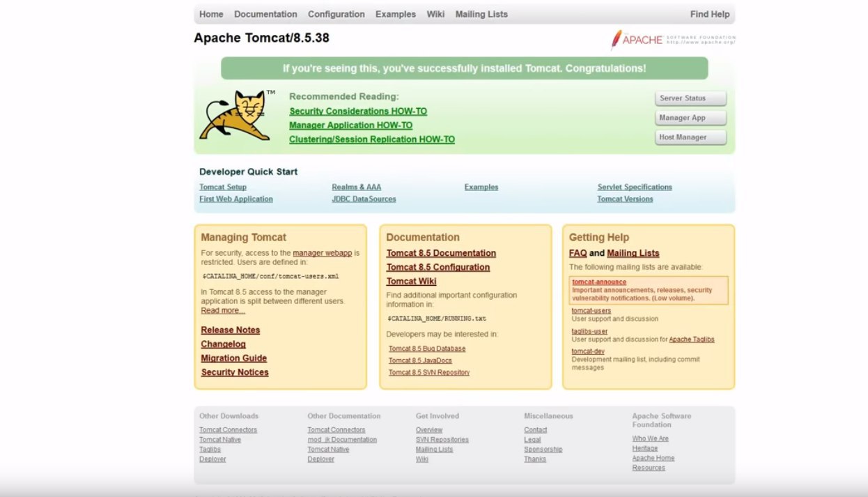Open Overview link under Get Involved

[x=429, y=430]
